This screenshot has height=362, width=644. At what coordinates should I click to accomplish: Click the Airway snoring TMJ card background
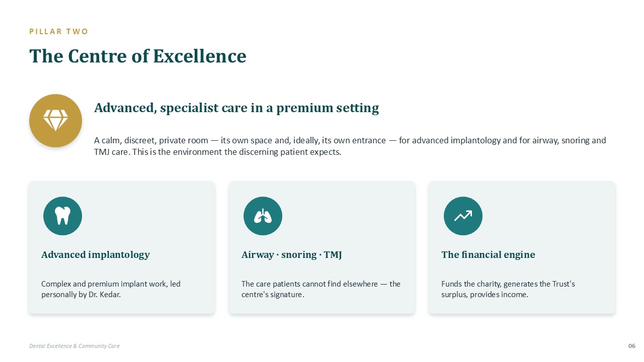tap(322, 247)
